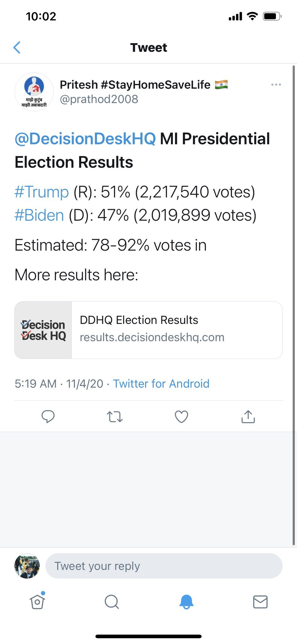This screenshot has height=644, width=297.
Task: Open the three-dot tweet options menu
Action: (x=276, y=85)
